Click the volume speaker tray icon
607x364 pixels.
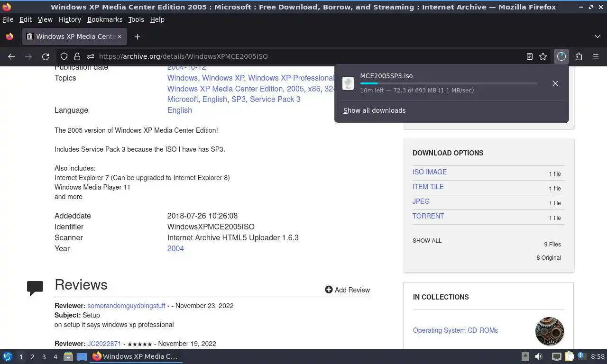539,356
